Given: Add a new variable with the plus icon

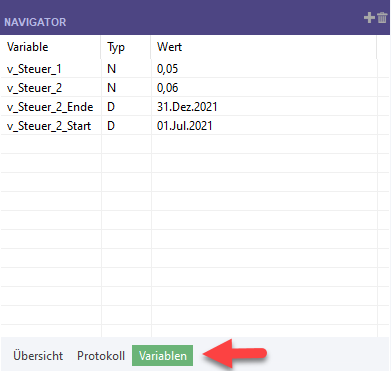Looking at the screenshot, I should tap(369, 18).
